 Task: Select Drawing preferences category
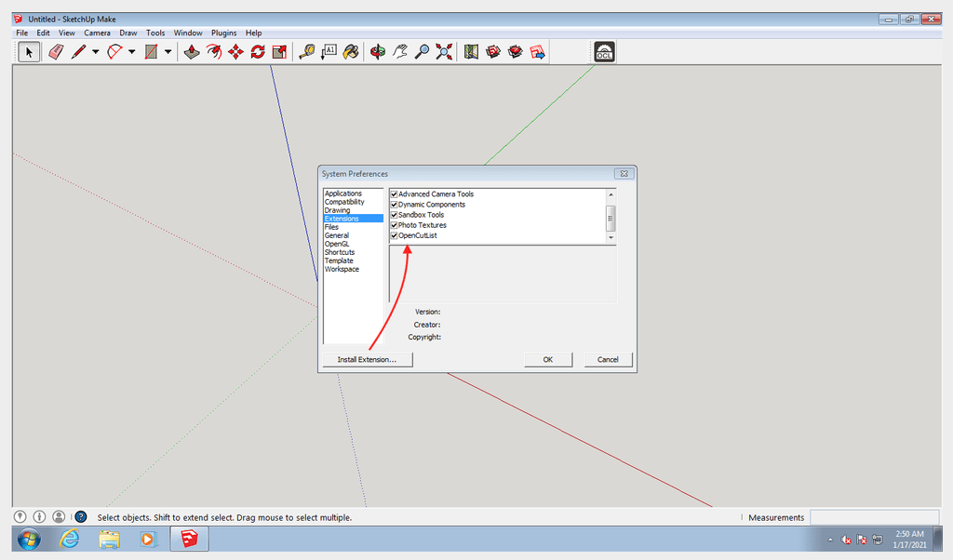[337, 210]
